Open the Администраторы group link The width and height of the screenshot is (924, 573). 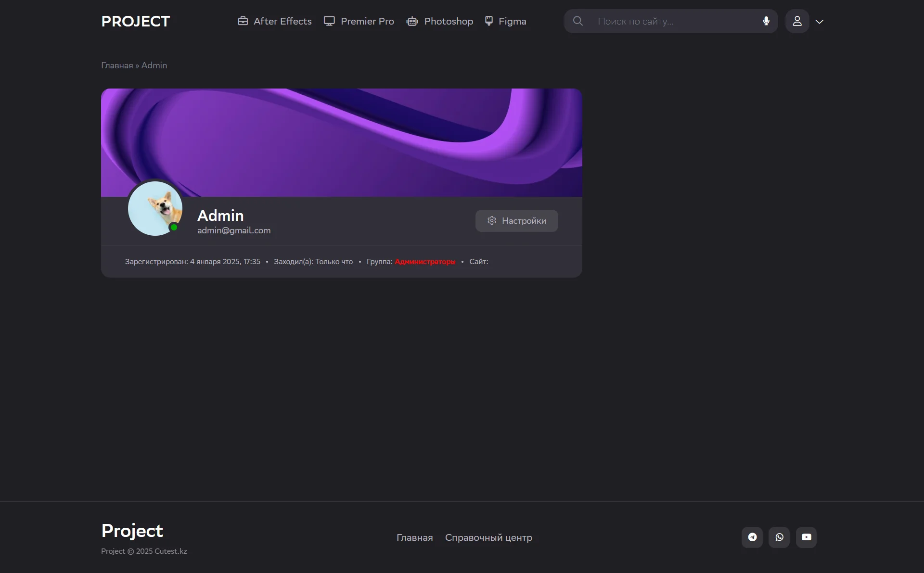425,262
